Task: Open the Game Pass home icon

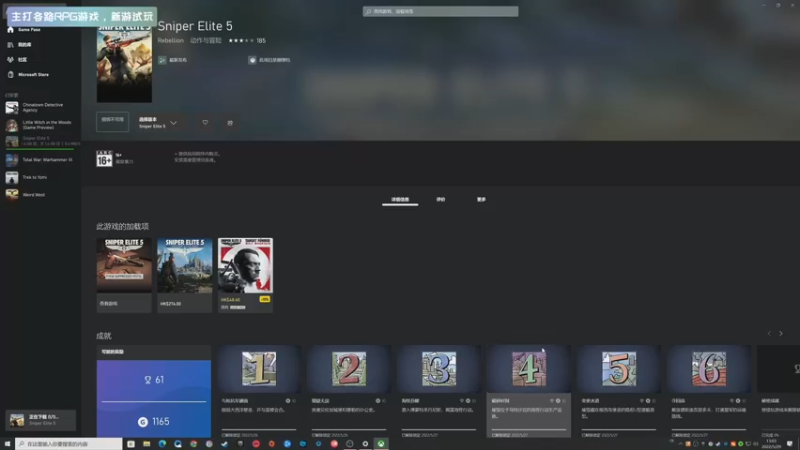Action: click(10, 30)
